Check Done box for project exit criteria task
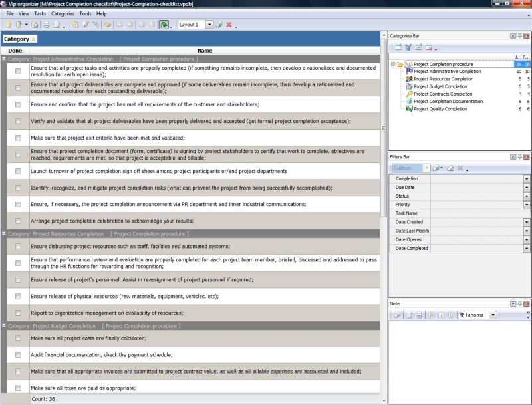This screenshot has height=405, width=532. click(18, 138)
